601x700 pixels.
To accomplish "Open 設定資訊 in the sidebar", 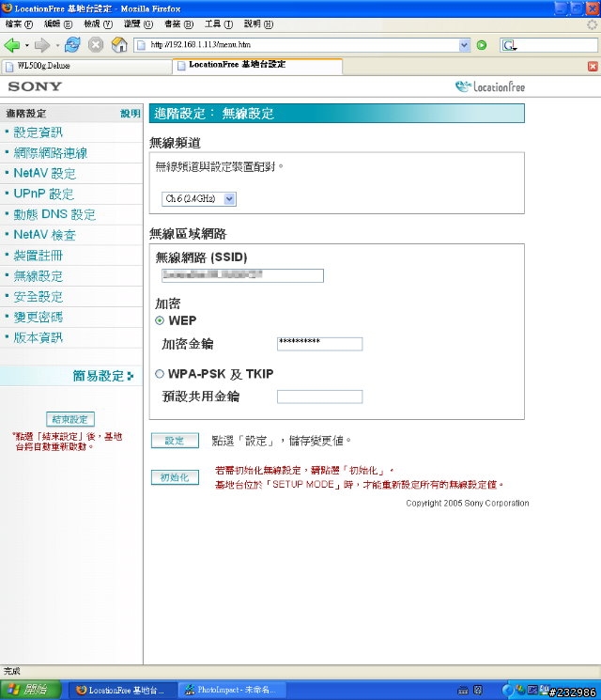I will [38, 132].
